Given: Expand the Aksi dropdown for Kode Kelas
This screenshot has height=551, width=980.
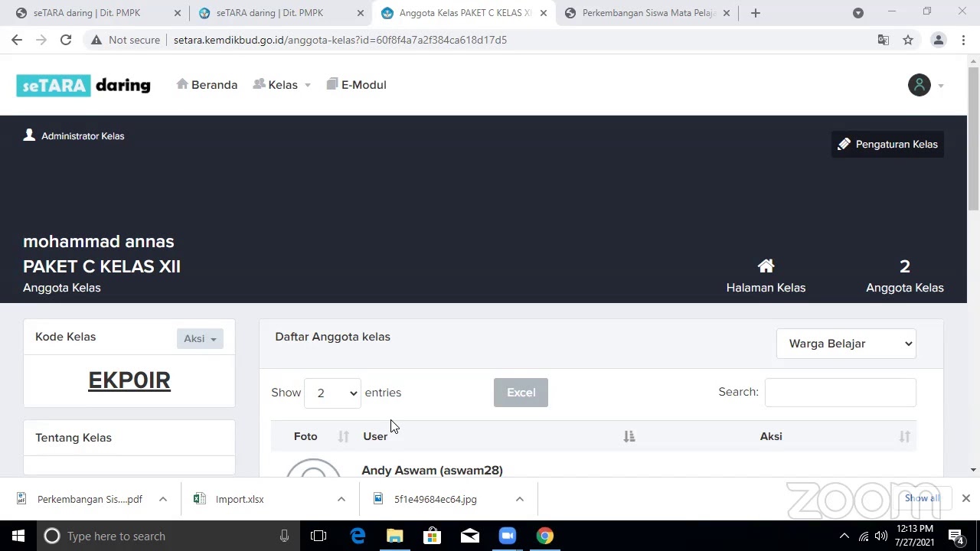Looking at the screenshot, I should tap(200, 338).
